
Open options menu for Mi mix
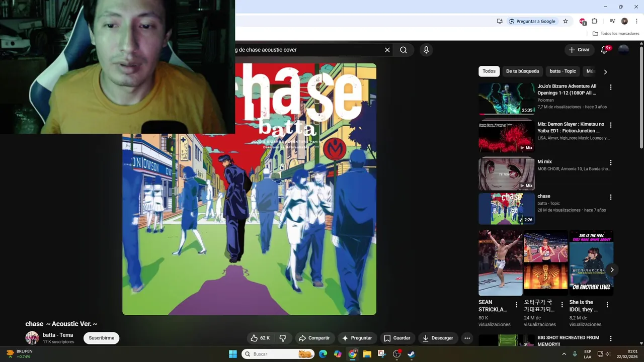tap(611, 163)
